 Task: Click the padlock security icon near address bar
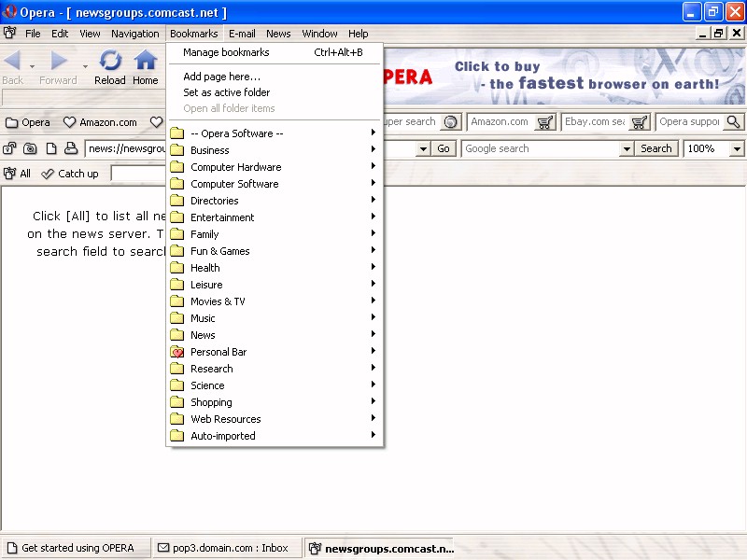10,148
